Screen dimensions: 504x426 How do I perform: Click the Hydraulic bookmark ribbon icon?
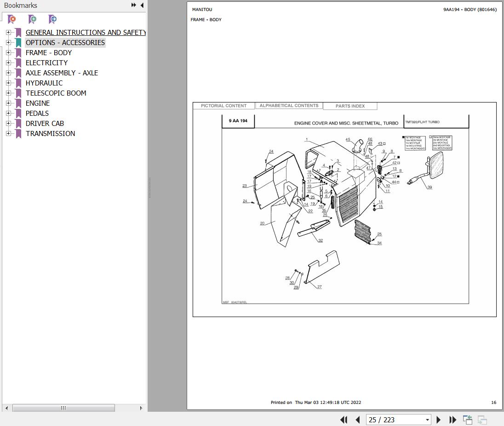pos(19,83)
